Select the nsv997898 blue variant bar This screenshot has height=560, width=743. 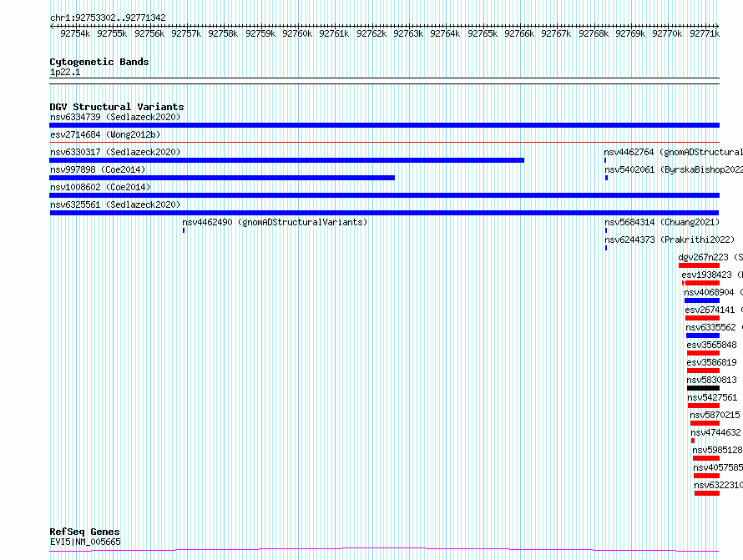[x=222, y=178]
